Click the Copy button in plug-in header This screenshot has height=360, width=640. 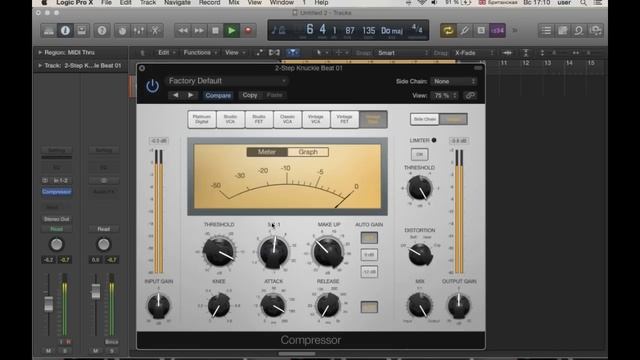click(250, 95)
